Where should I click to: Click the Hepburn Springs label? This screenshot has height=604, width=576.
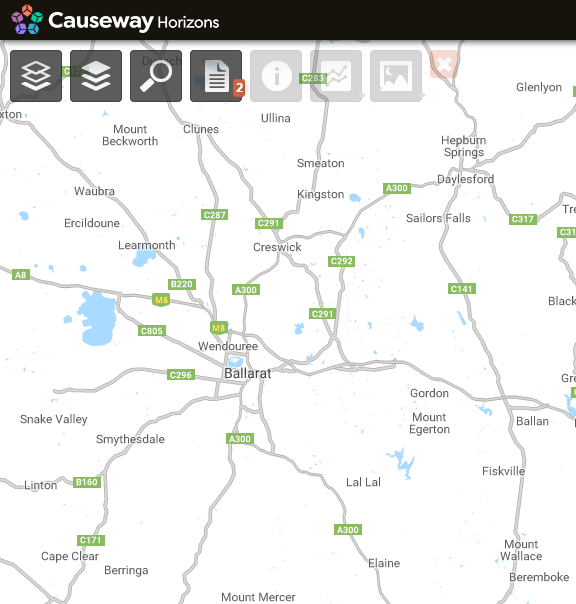pos(463,146)
